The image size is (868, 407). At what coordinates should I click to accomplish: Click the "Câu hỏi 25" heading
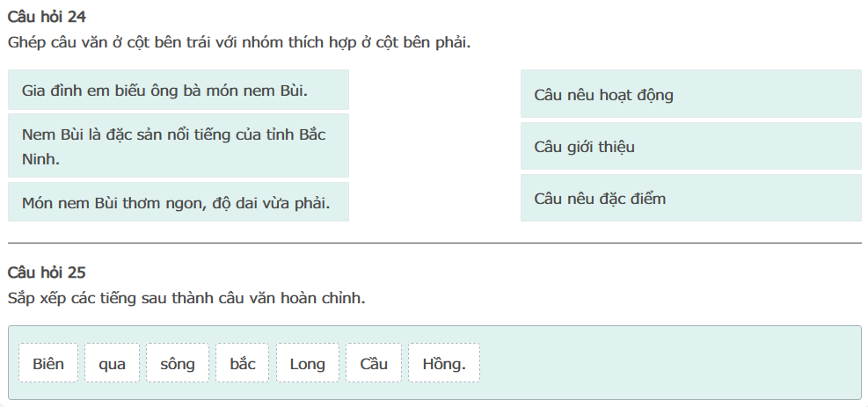(x=46, y=273)
